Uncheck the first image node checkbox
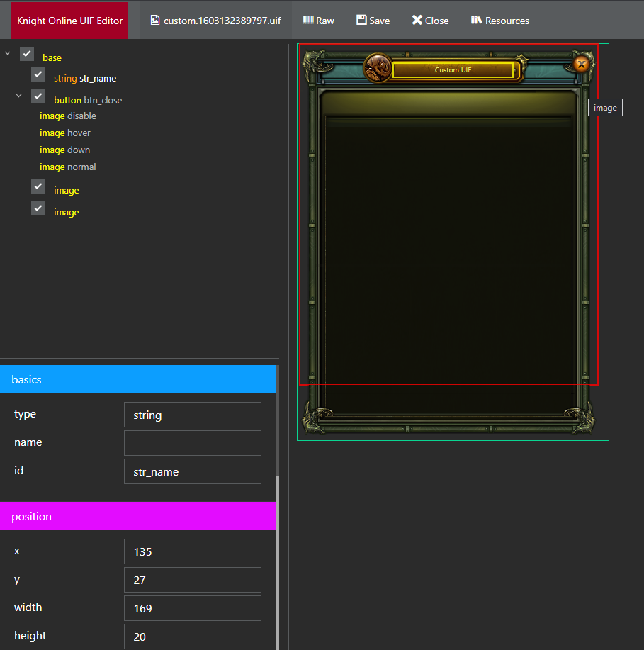The height and width of the screenshot is (650, 644). 38,186
